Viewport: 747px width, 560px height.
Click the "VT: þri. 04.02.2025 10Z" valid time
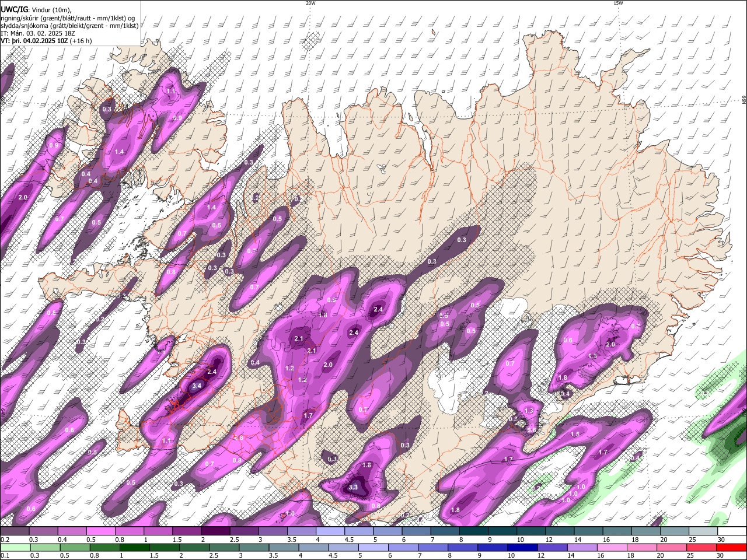(x=35, y=41)
